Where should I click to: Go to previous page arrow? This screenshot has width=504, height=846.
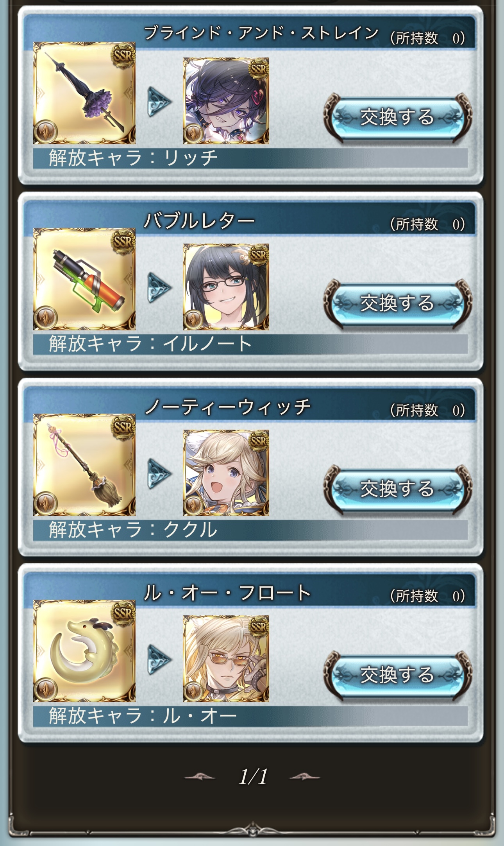(x=200, y=777)
